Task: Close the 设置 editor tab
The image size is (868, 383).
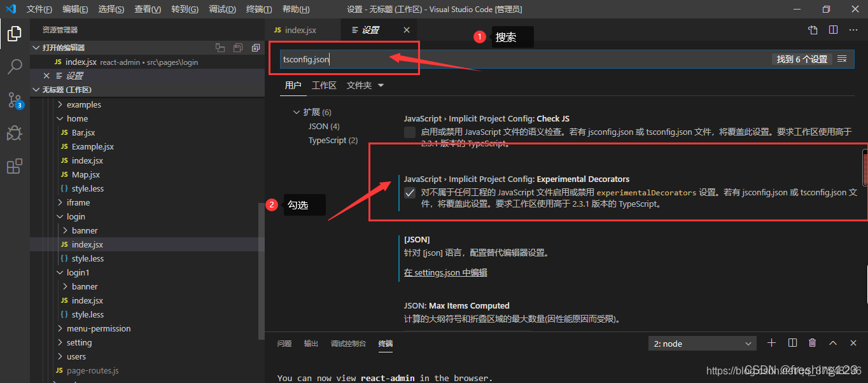Action: [407, 30]
